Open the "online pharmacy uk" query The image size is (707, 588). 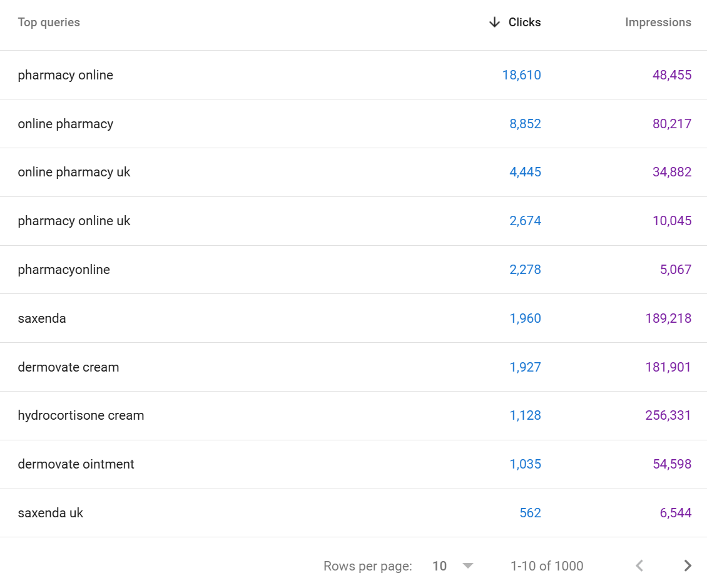click(74, 172)
